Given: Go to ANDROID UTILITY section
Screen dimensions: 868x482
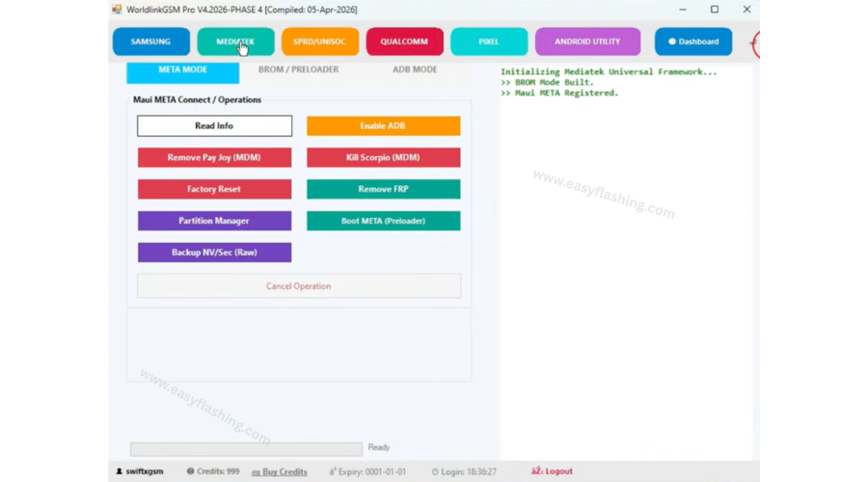Looking at the screenshot, I should (x=587, y=41).
